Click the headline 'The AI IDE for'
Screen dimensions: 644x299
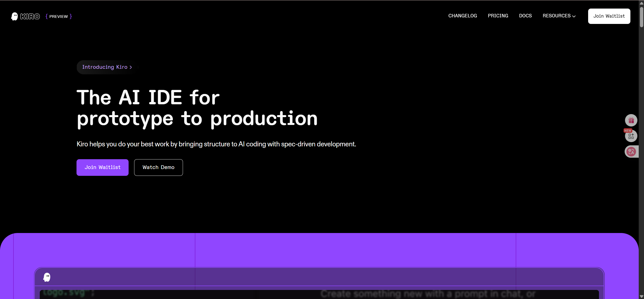coord(148,97)
